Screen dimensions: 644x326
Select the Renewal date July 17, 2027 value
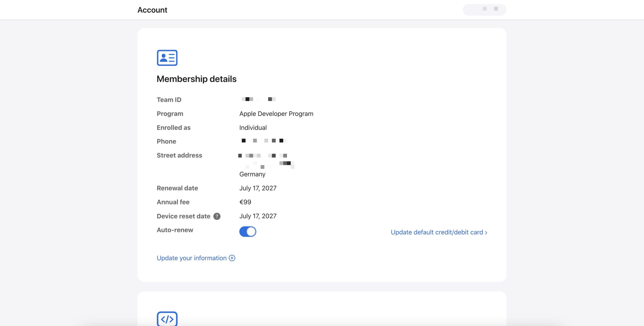point(258,188)
